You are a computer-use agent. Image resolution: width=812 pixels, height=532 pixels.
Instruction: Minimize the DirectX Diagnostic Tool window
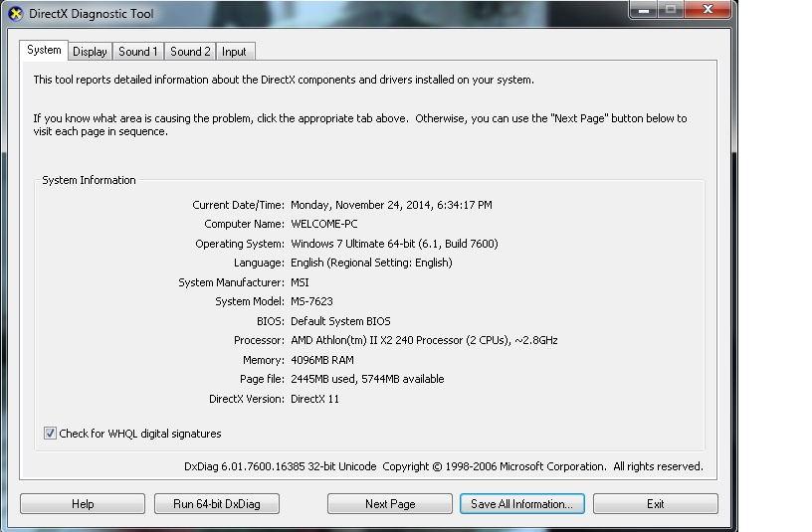coord(644,9)
